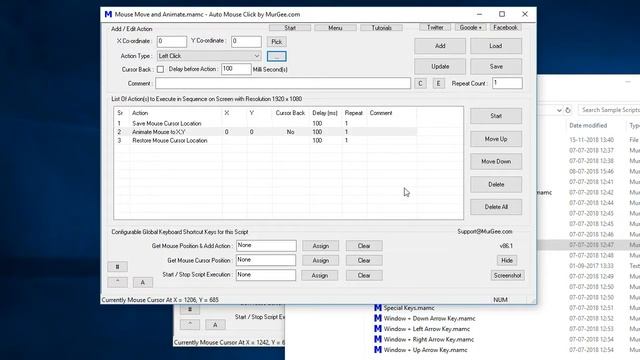Clear shortcut for Get Mouse Position & Add Action
This screenshot has width=640, height=360.
click(364, 246)
